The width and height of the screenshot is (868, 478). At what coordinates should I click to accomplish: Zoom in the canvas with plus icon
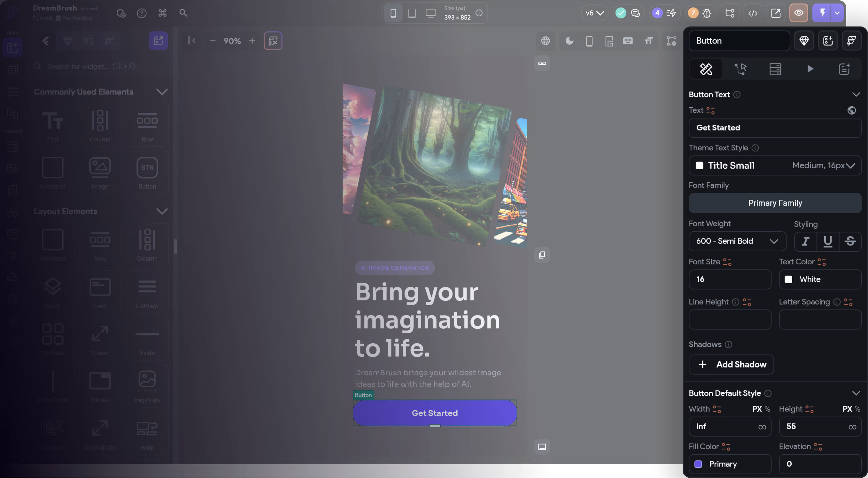coord(252,41)
